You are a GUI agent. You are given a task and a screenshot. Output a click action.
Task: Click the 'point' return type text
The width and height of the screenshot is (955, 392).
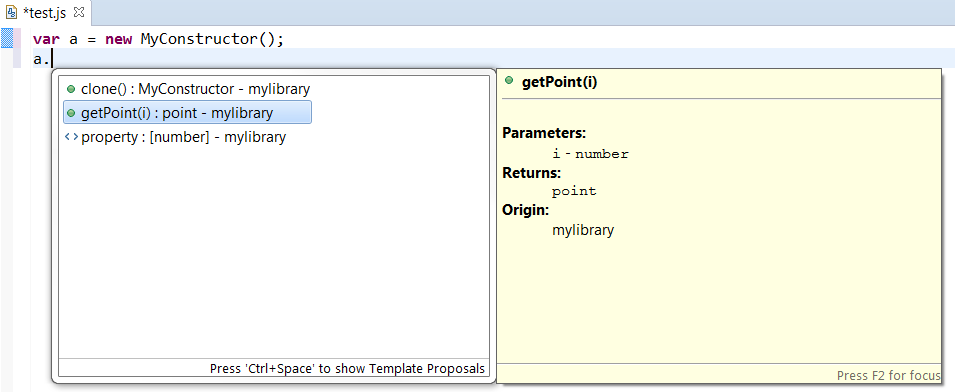(574, 192)
